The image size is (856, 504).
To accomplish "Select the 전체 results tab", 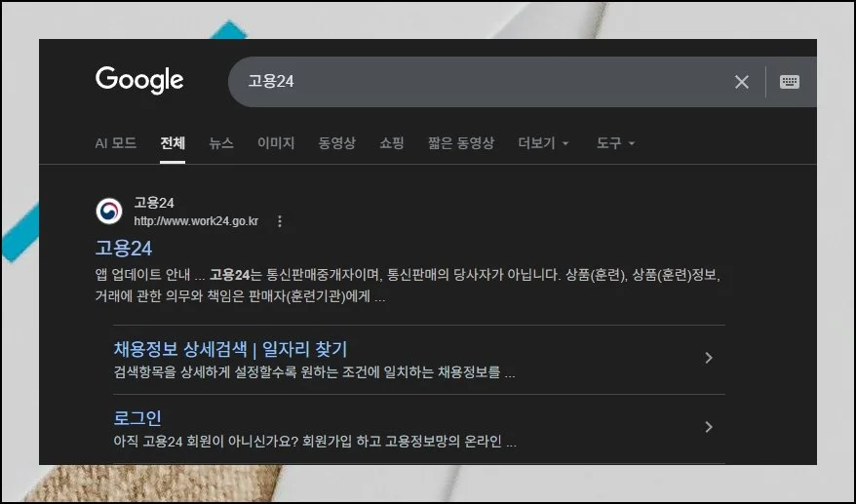I will 173,143.
